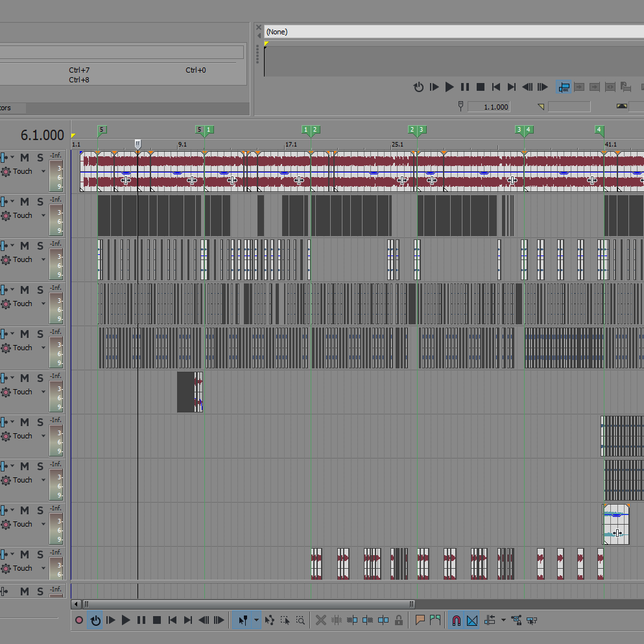Click Pause in the Trimmer transport
The height and width of the screenshot is (644, 644).
click(465, 87)
